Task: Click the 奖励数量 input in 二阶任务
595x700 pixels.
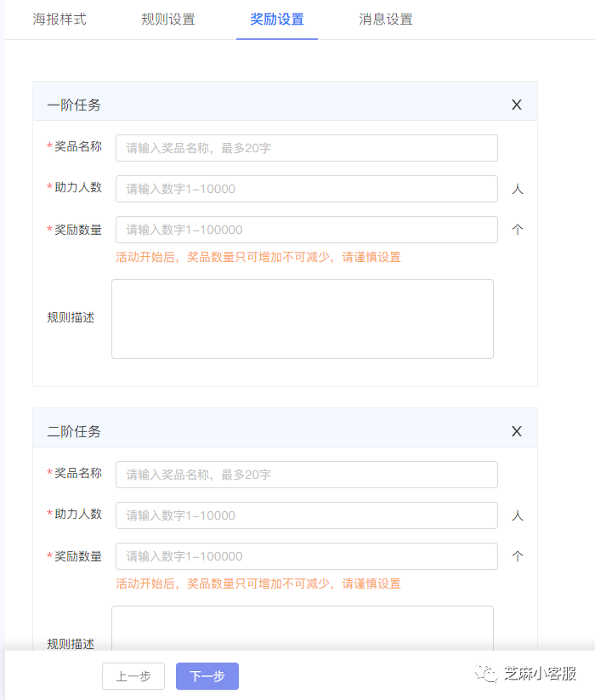Action: click(x=307, y=556)
